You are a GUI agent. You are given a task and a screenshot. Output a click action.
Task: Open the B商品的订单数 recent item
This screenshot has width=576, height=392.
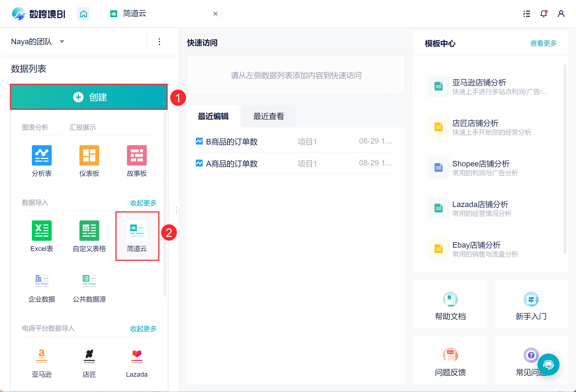[232, 142]
